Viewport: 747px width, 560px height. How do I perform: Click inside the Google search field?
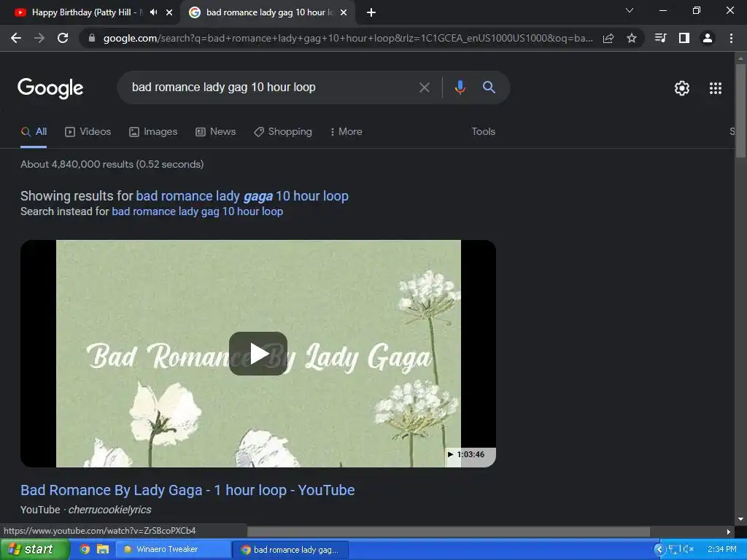(x=271, y=87)
